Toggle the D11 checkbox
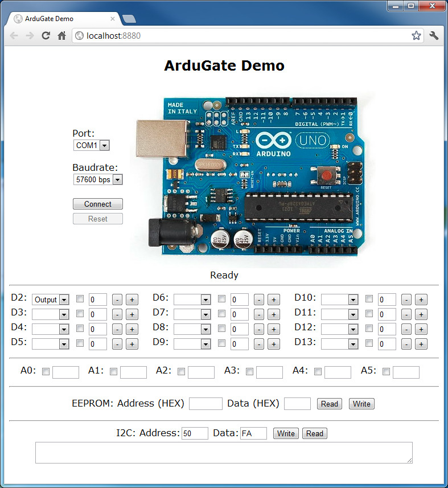This screenshot has height=488, width=448. [x=369, y=313]
